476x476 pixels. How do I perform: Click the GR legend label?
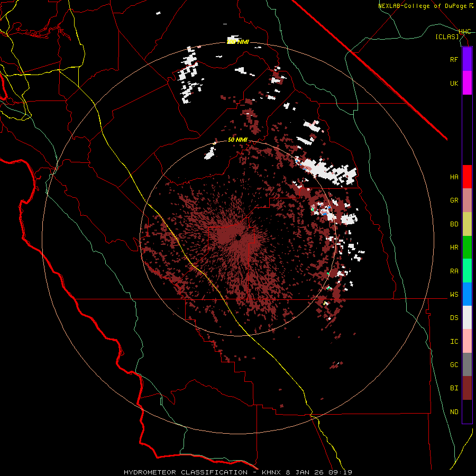pyautogui.click(x=454, y=200)
